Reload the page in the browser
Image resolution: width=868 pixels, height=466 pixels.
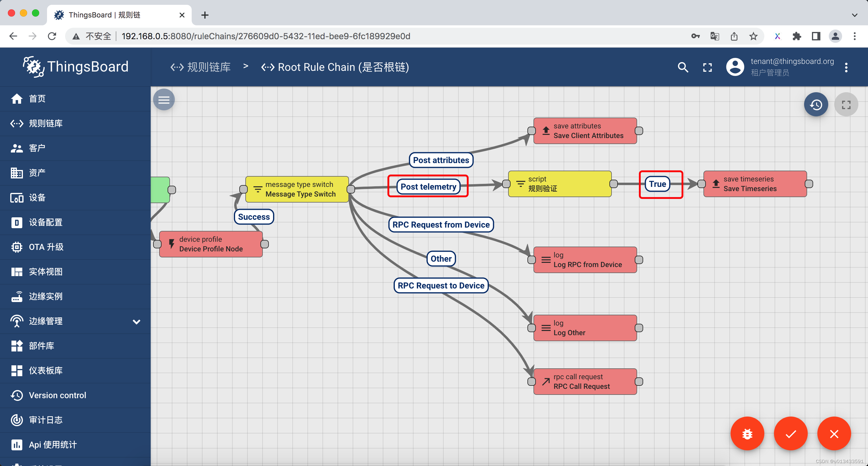[x=52, y=36]
